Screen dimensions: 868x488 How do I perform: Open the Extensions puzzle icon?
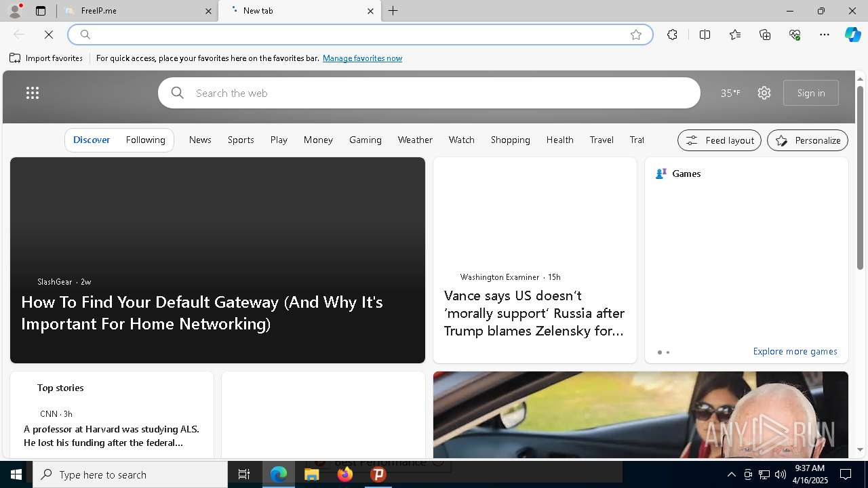[672, 35]
